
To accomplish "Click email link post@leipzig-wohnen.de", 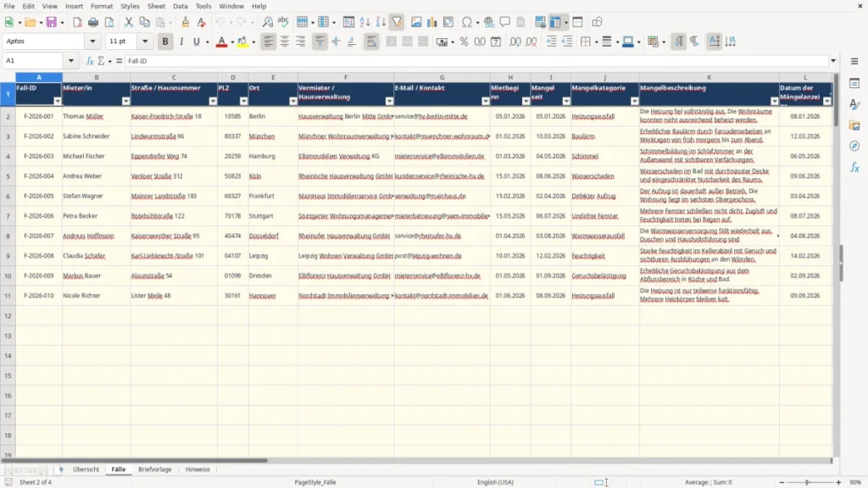I will [x=428, y=256].
